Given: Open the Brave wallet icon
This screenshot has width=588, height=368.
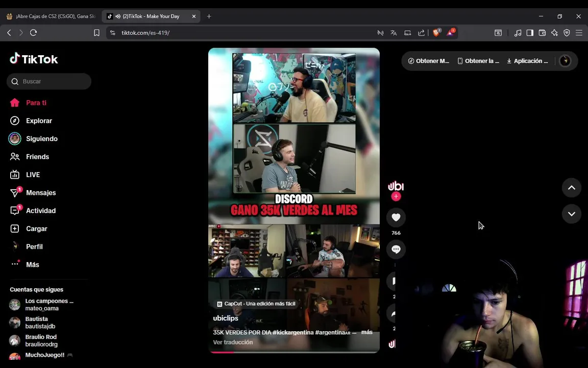Looking at the screenshot, I should point(542,33).
